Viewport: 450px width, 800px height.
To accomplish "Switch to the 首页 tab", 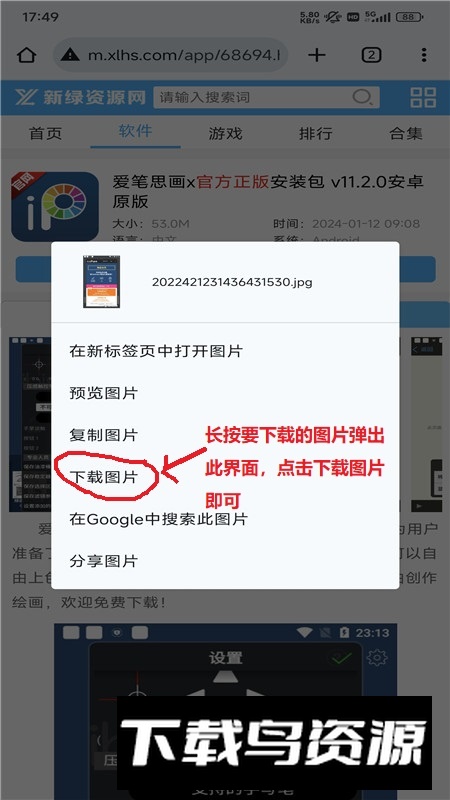I will click(45, 133).
